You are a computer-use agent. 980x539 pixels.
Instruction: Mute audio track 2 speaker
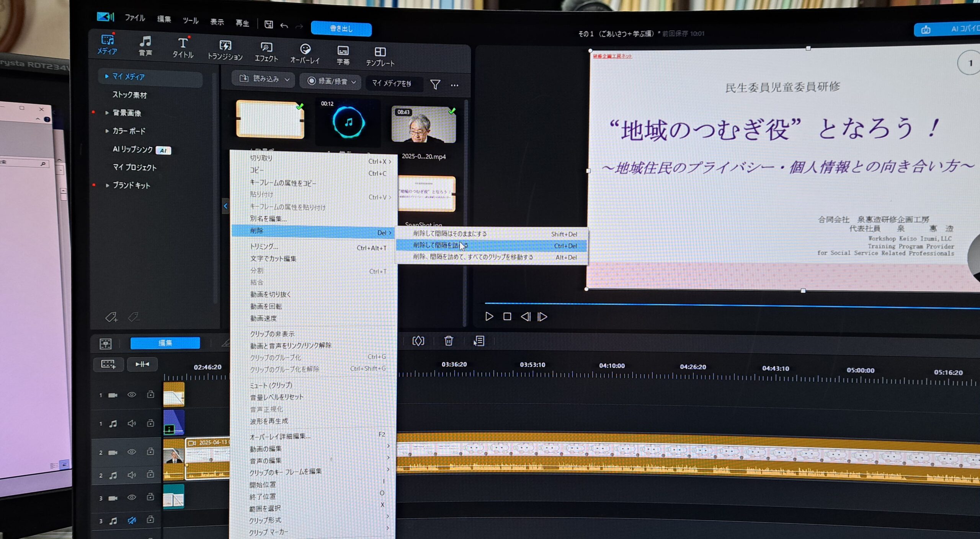(132, 475)
